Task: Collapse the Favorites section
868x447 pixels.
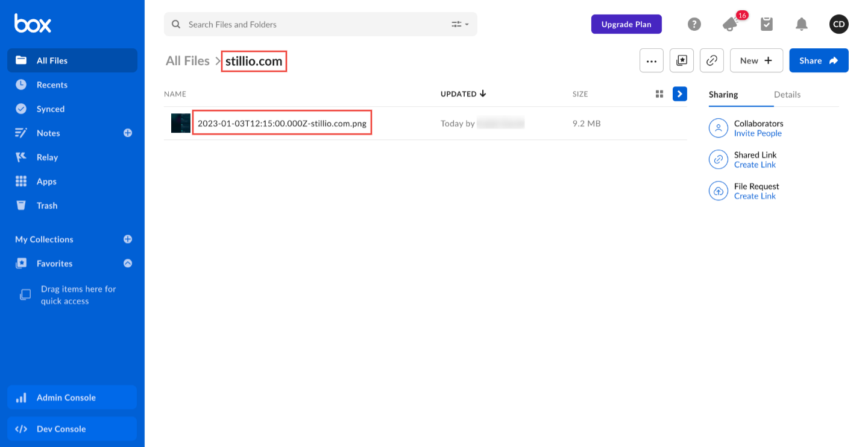Action: pyautogui.click(x=128, y=263)
